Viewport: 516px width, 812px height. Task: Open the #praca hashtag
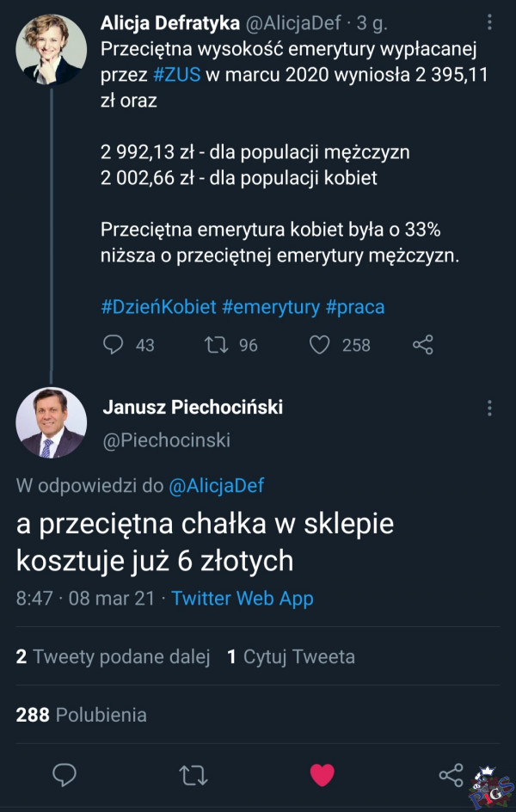(x=355, y=306)
